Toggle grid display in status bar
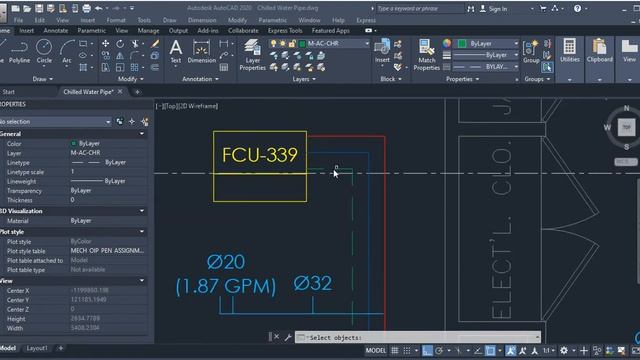 point(395,351)
